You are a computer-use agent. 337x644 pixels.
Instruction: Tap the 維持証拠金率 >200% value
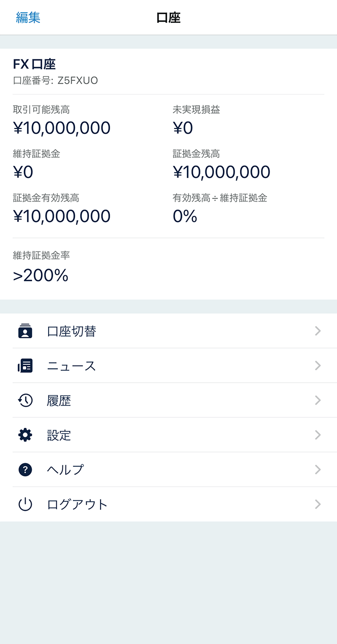pyautogui.click(x=41, y=276)
